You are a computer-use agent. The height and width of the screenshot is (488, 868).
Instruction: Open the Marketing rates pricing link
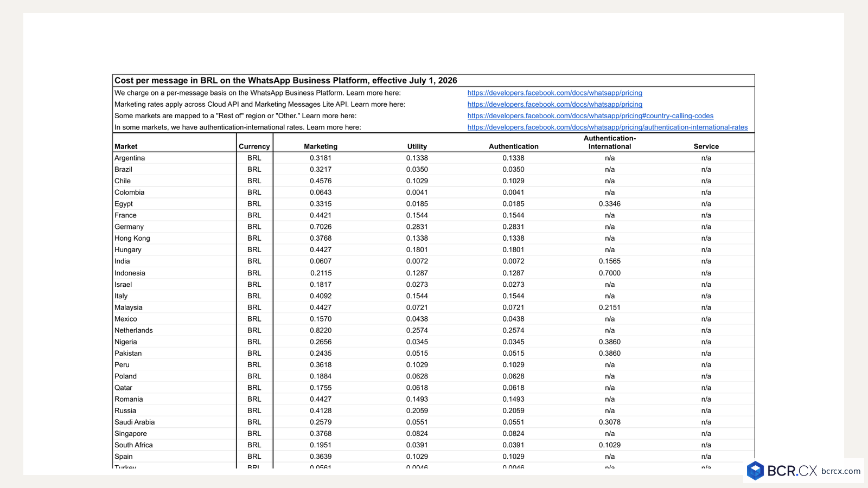point(554,104)
